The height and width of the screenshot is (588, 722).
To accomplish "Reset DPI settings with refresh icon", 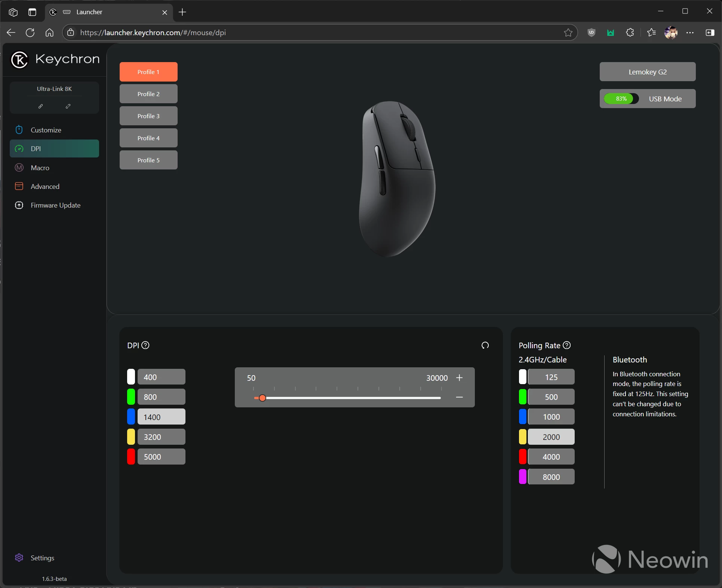I will tap(485, 345).
